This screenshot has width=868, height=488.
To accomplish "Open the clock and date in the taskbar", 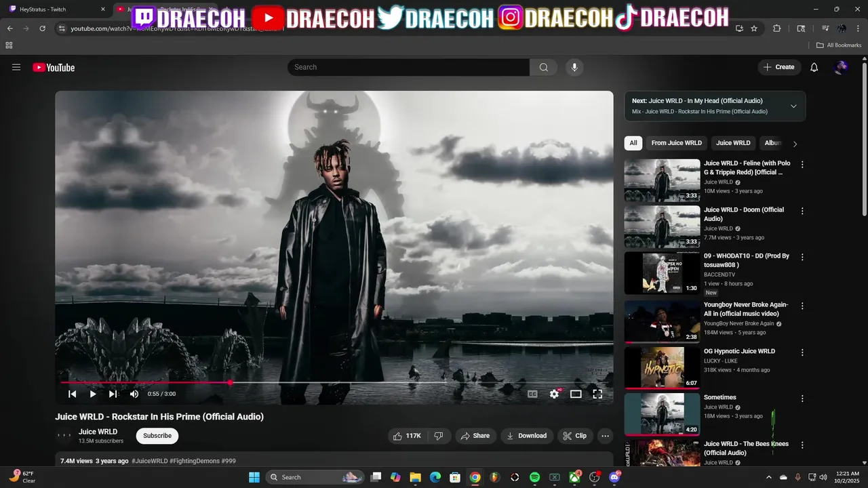I will 847,477.
